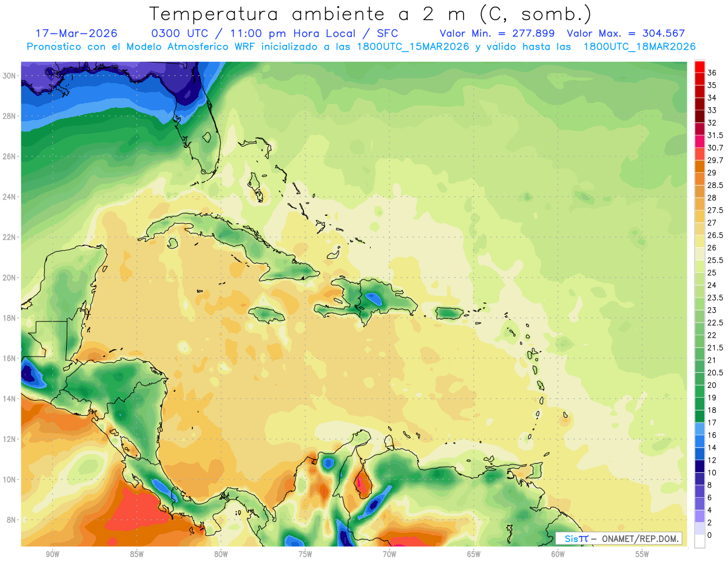Click the '28N' latitude label
Viewport: 728px width, 562px height.
coord(10,116)
